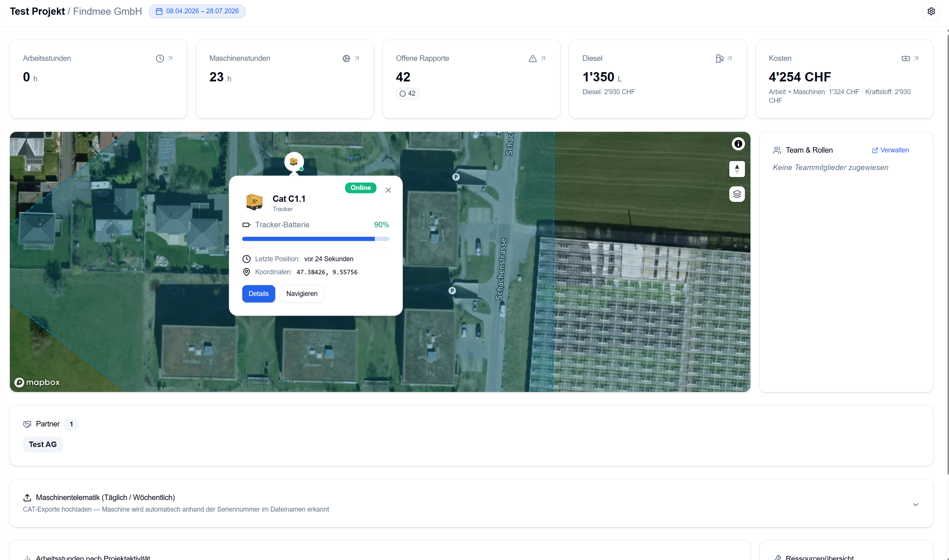
Task: Open Details of Cat C1.1
Action: coord(259,293)
